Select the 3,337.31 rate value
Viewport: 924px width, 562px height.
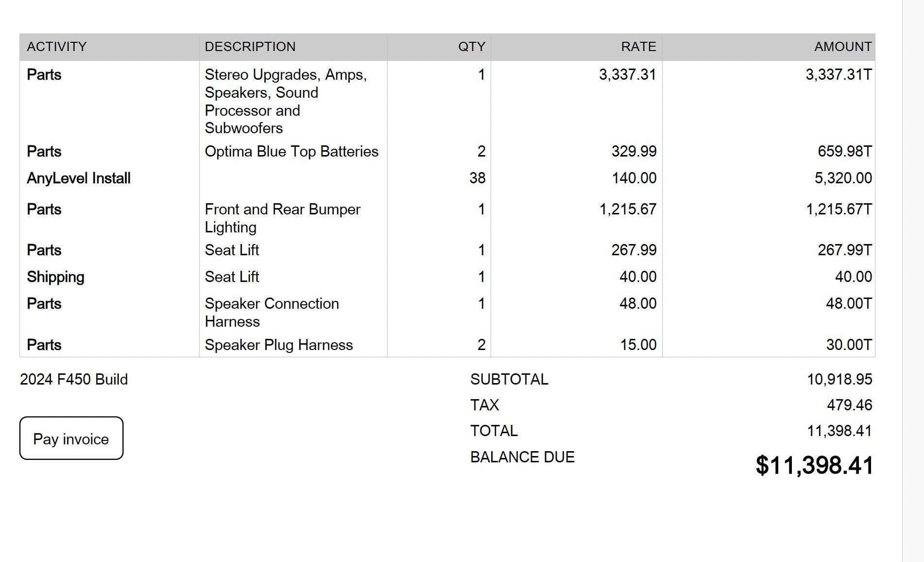point(627,75)
